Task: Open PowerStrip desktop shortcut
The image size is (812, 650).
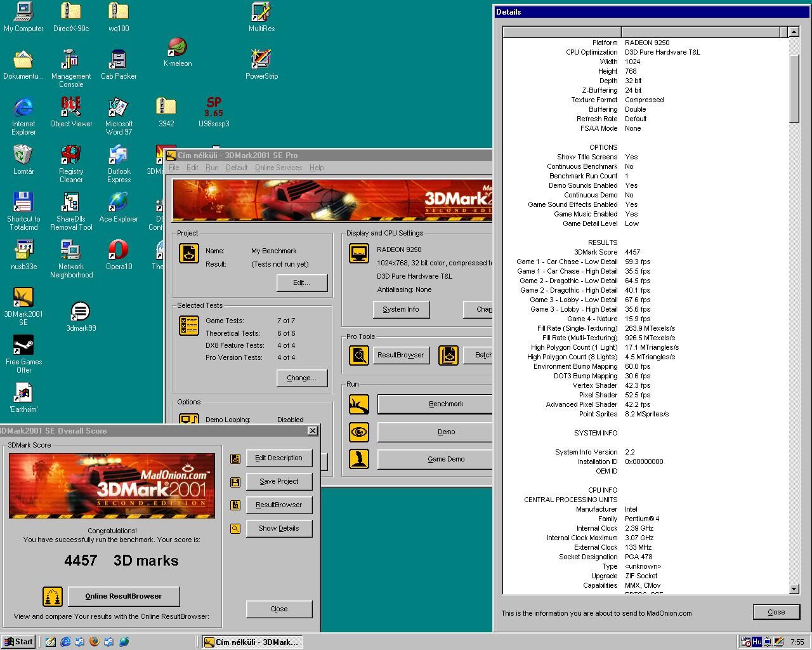Action: tap(261, 64)
